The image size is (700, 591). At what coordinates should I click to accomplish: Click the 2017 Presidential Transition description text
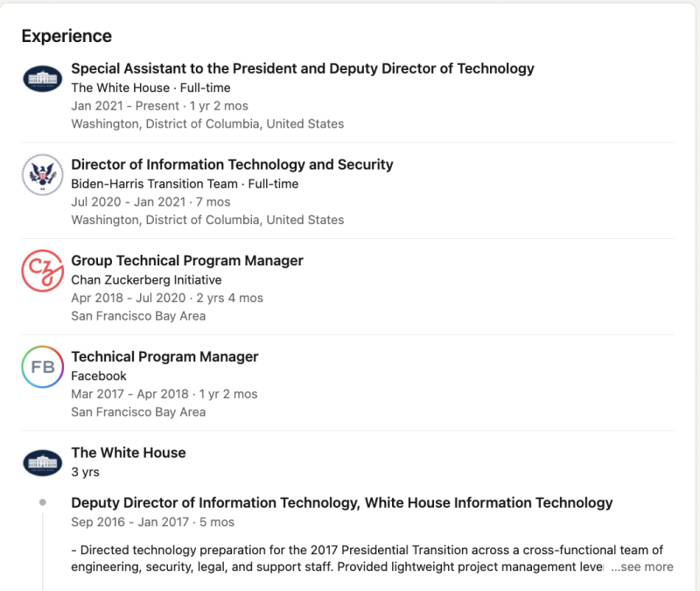(x=367, y=550)
